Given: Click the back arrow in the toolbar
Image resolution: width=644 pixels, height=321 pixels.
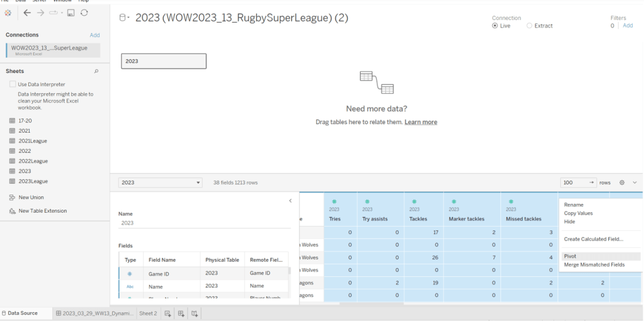Looking at the screenshot, I should (27, 13).
